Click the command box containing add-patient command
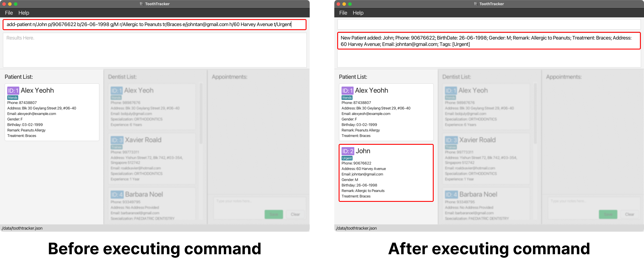 155,24
